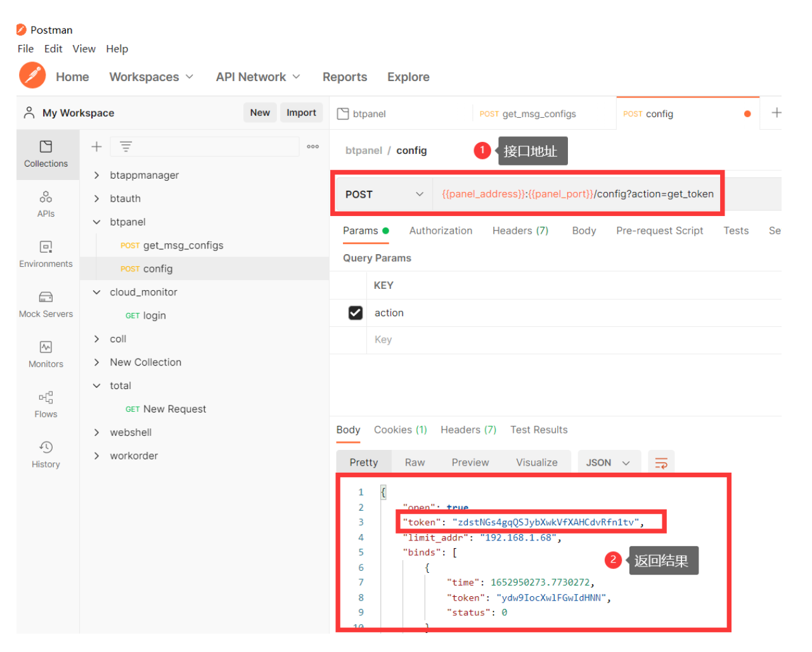Click the plus icon to create a collection
Image resolution: width=812 pixels, height=652 pixels.
click(x=96, y=147)
